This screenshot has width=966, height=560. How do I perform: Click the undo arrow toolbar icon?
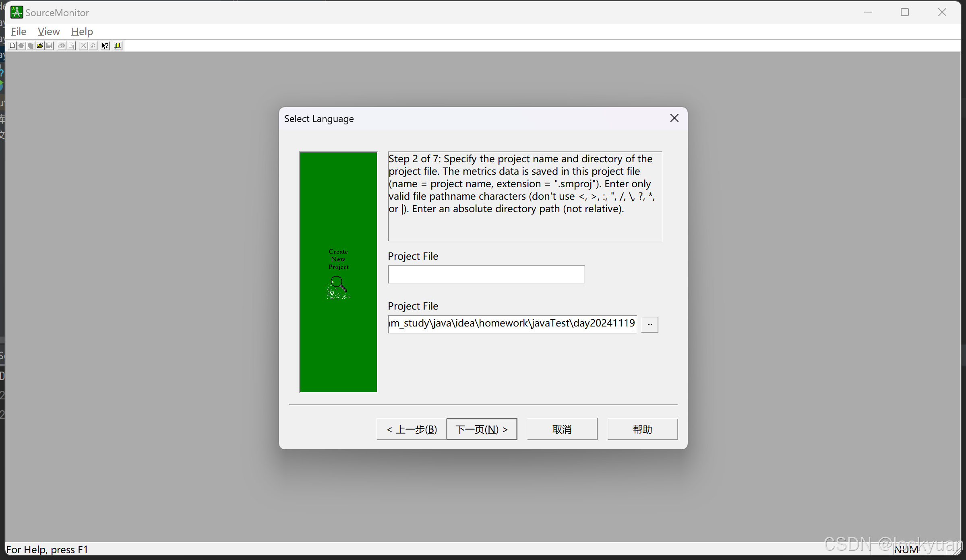[93, 45]
